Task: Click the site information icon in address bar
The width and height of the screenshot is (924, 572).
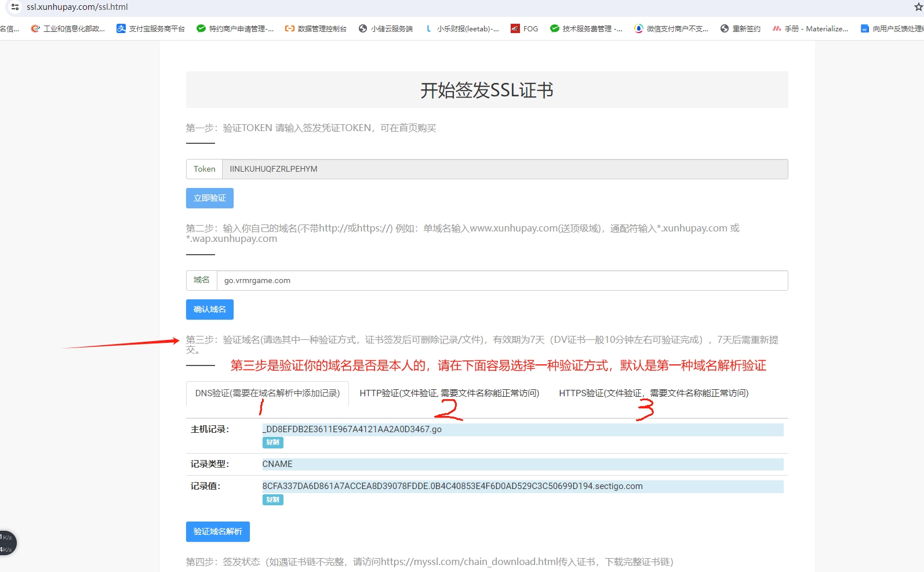Action: (x=15, y=7)
